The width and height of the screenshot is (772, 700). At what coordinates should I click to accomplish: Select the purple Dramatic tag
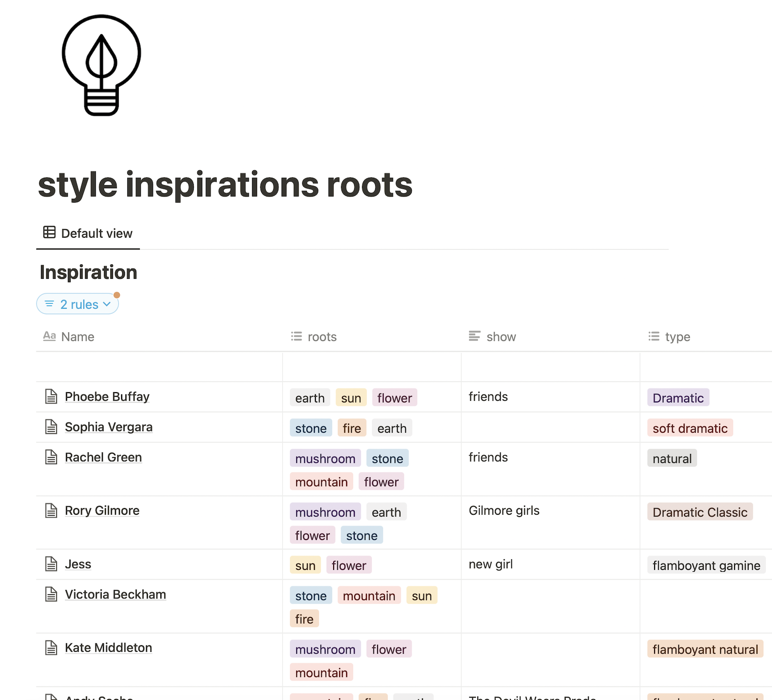[677, 397]
